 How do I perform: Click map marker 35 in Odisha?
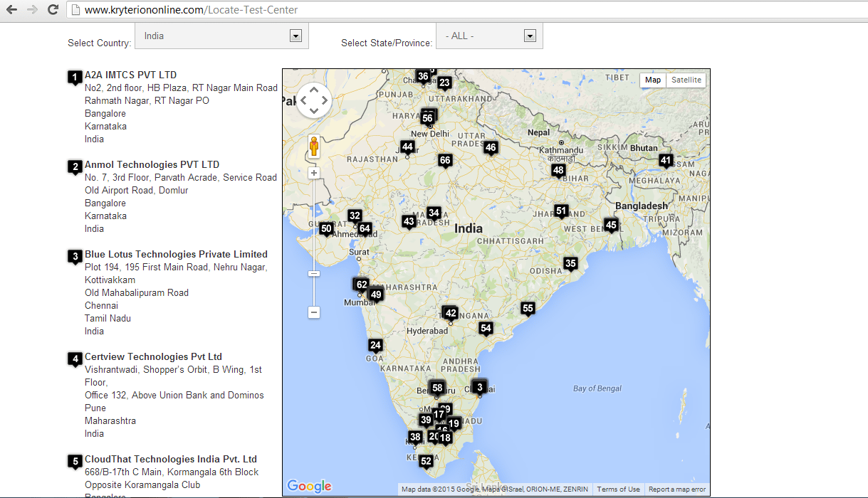pos(570,264)
